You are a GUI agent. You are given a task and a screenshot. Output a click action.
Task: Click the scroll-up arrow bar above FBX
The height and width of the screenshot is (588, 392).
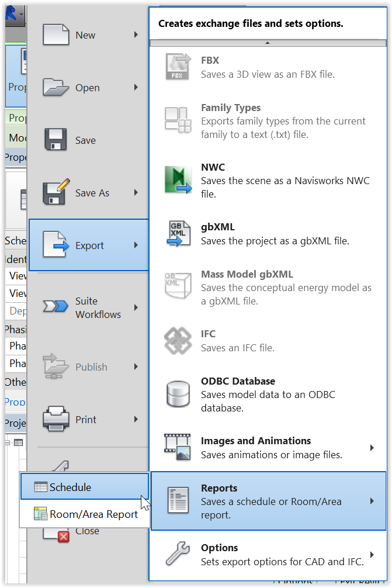coord(268,43)
